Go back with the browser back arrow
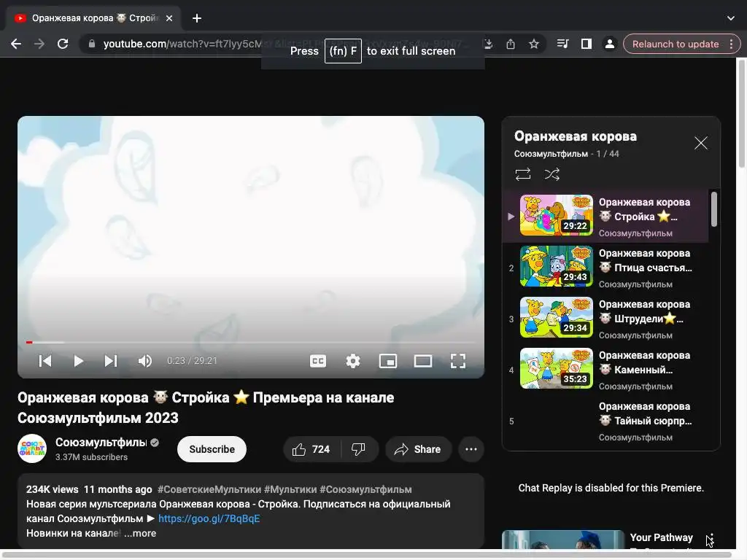 click(x=16, y=44)
